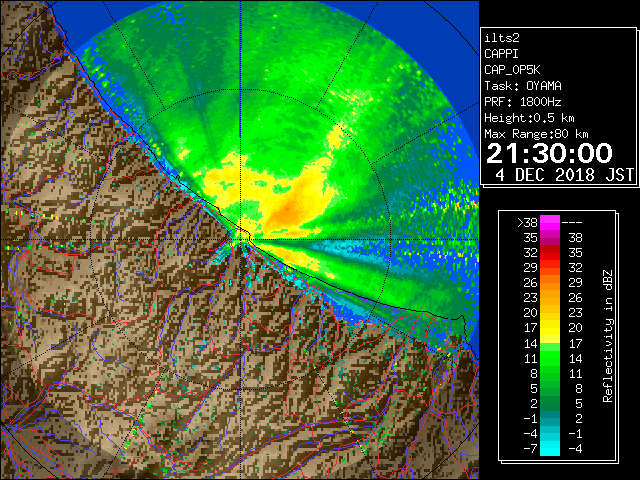Image resolution: width=640 pixels, height=480 pixels.
Task: Click the CAPPI product label
Action: (501, 54)
